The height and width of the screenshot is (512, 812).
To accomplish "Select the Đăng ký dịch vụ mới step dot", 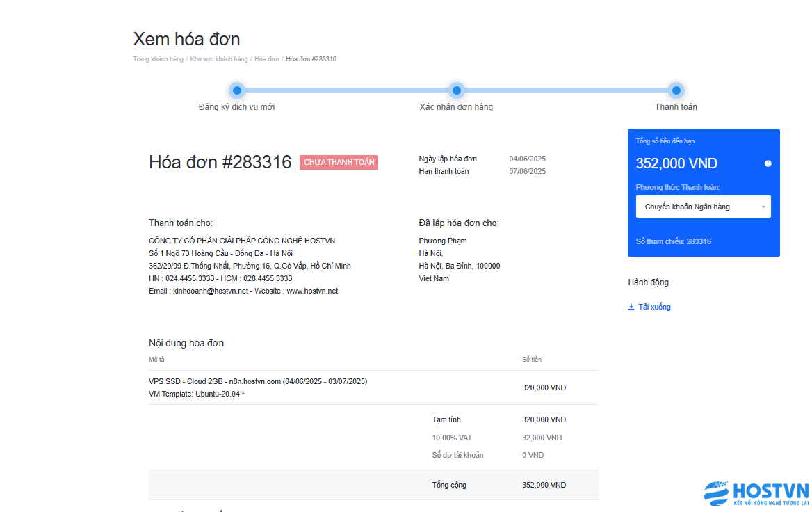I will pos(236,90).
